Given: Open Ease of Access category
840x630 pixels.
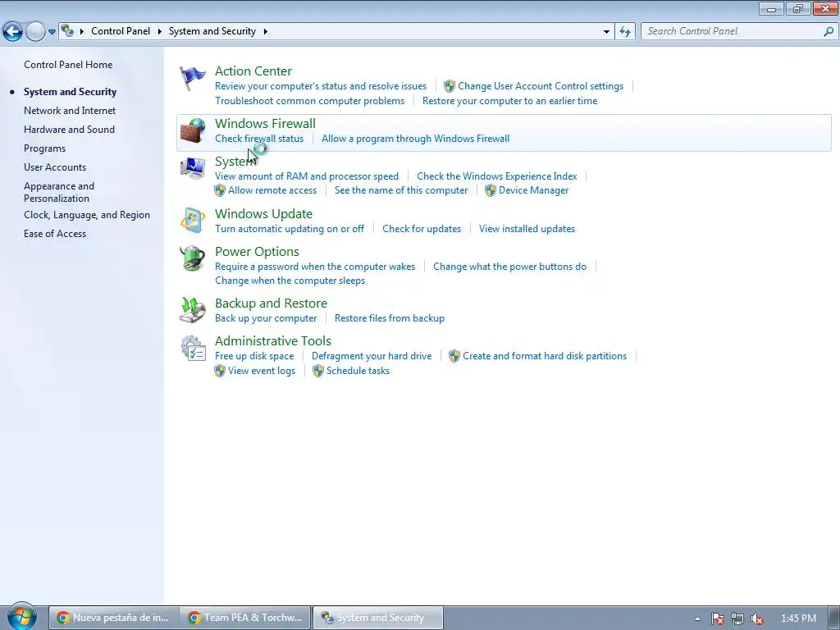Looking at the screenshot, I should pyautogui.click(x=55, y=234).
